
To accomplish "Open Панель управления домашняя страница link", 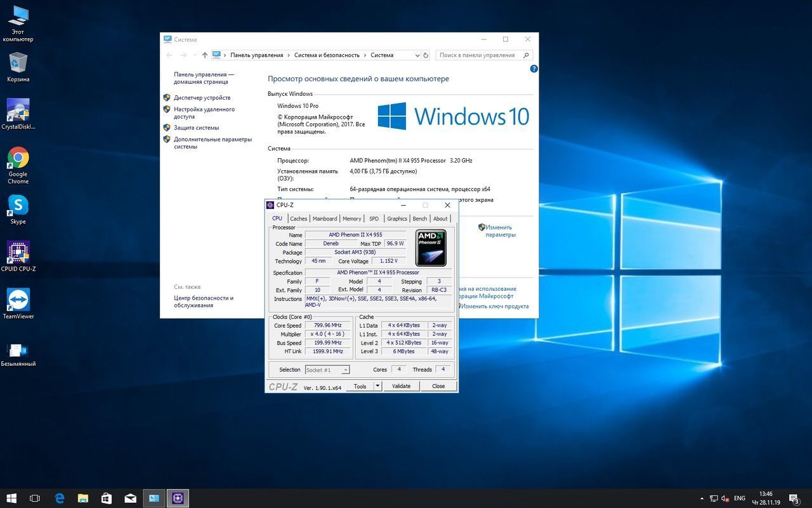I will (204, 78).
